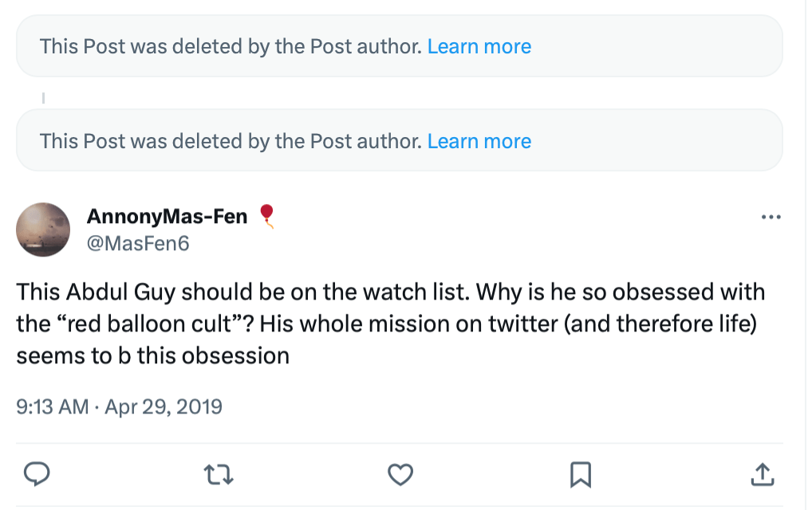Click the thread line between the deleted posts
The width and height of the screenshot is (812, 510).
coord(43,98)
